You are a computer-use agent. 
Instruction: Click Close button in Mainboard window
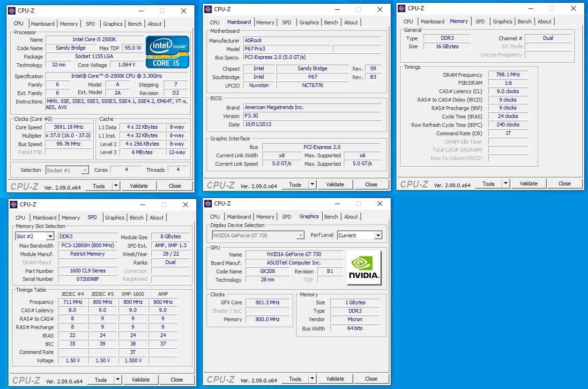(x=371, y=184)
